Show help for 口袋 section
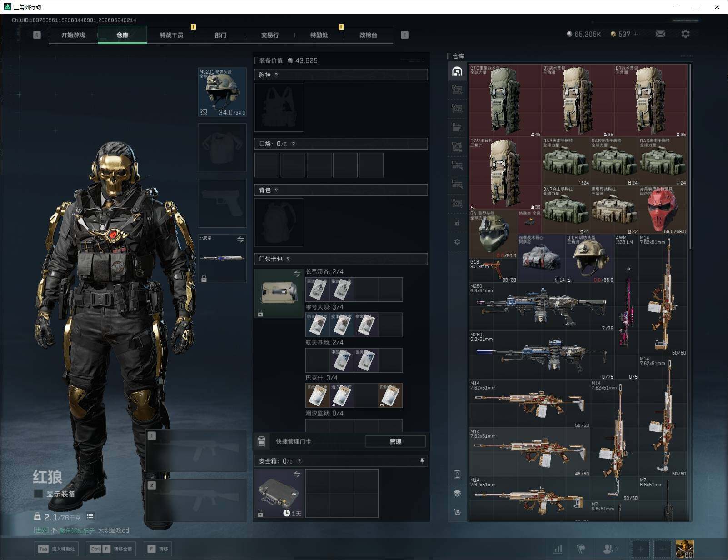The width and height of the screenshot is (728, 560). coord(294,144)
